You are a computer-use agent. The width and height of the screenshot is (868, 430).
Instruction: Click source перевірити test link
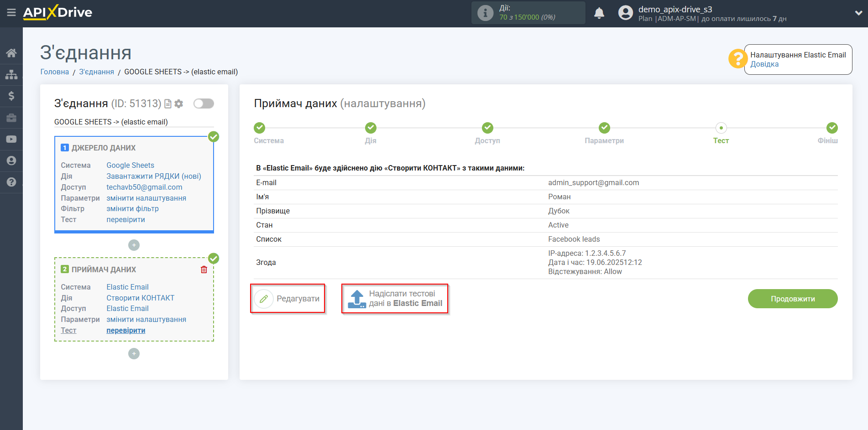click(126, 220)
